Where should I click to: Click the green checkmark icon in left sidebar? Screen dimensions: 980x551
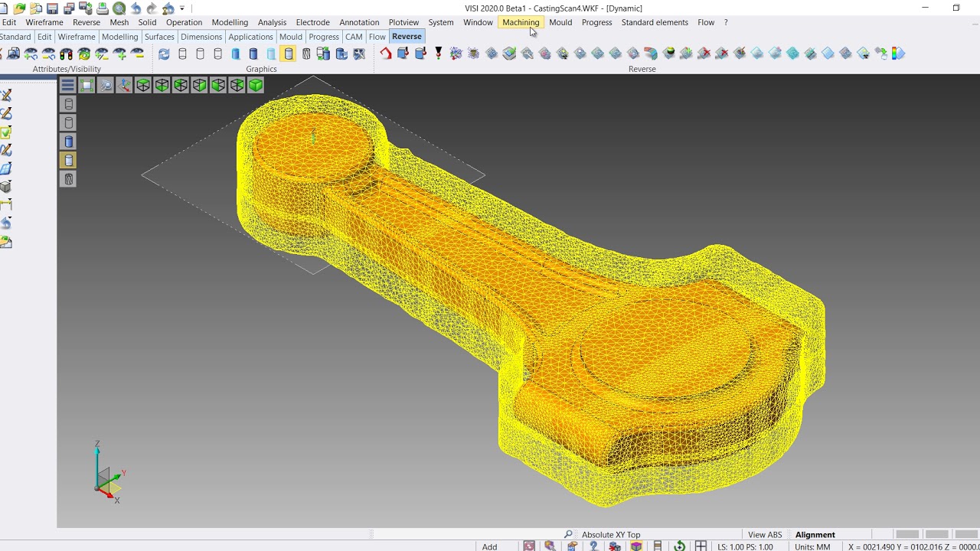5,132
